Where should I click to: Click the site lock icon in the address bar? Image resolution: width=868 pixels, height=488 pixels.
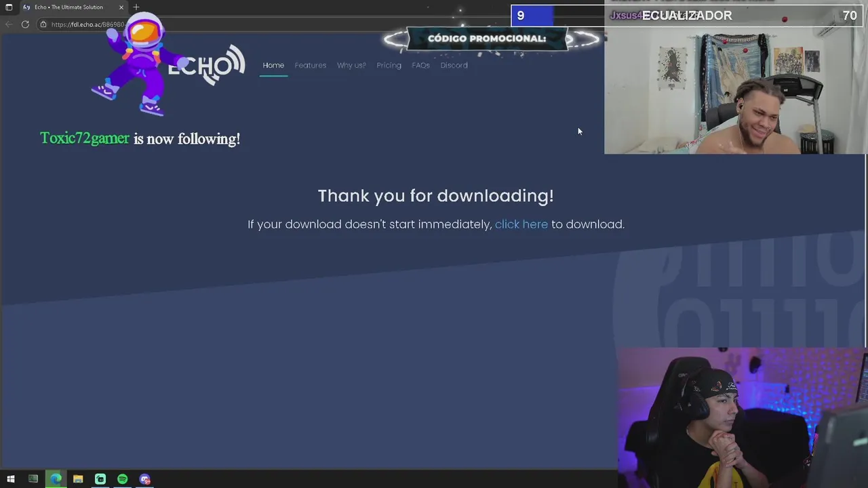click(x=43, y=24)
